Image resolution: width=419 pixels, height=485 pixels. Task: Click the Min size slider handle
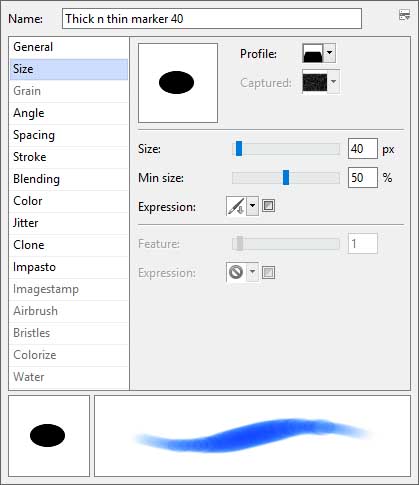[x=286, y=178]
